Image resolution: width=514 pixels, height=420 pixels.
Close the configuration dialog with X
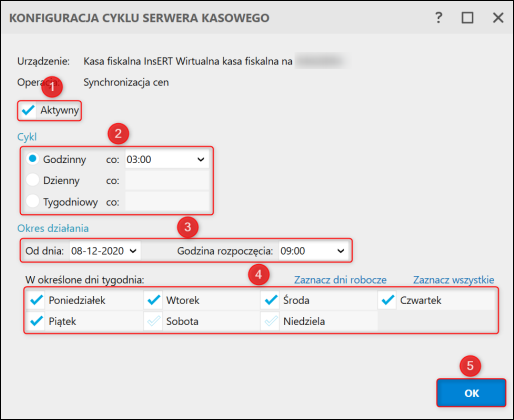pos(498,18)
